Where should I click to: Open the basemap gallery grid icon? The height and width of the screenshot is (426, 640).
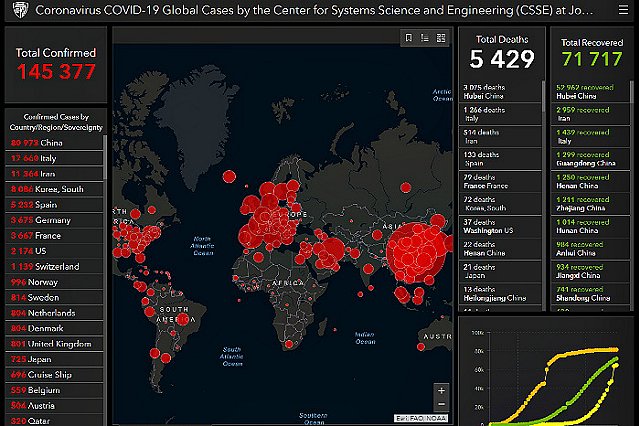click(441, 38)
